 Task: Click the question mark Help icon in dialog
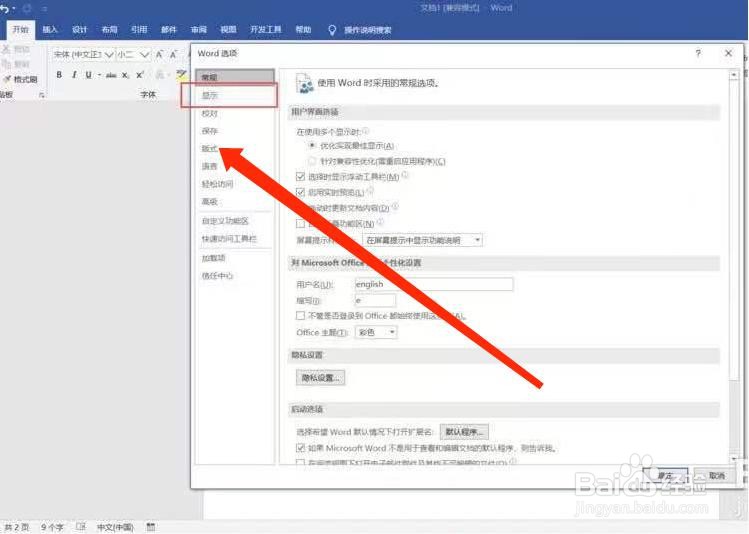698,53
